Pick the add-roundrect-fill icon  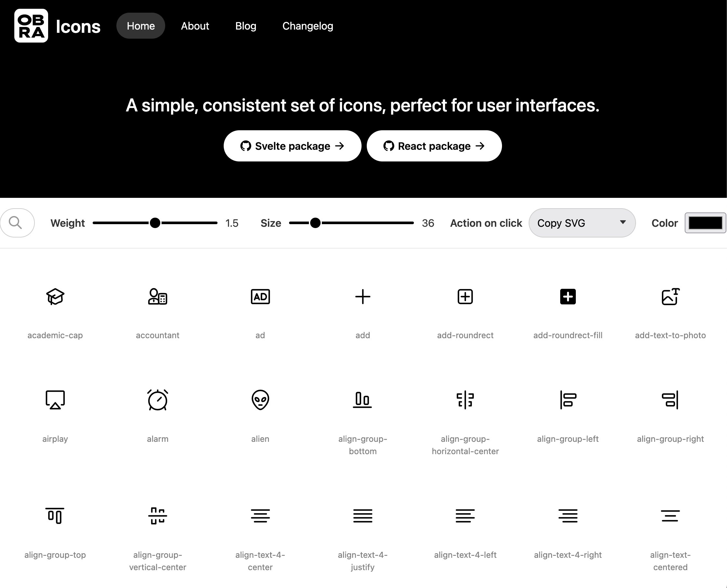coord(568,297)
